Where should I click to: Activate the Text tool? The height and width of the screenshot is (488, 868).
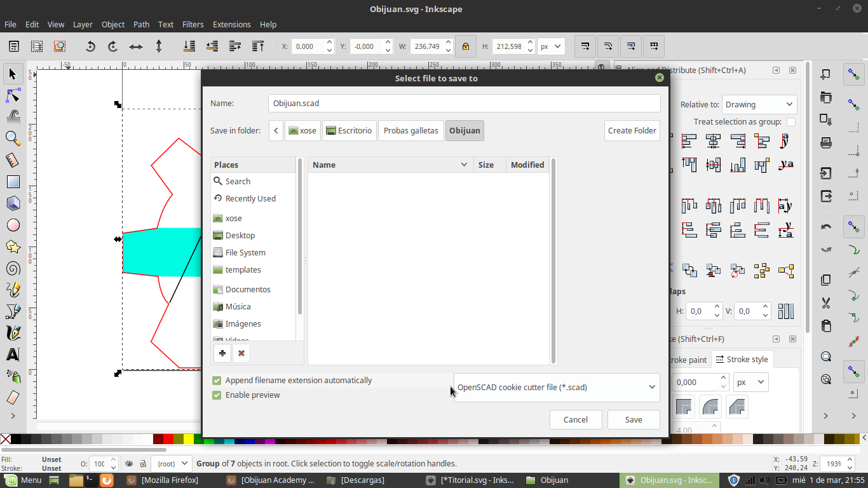(x=13, y=355)
